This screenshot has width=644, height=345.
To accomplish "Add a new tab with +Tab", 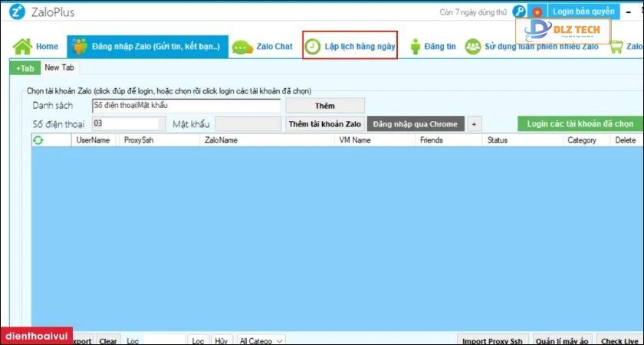I will point(25,68).
